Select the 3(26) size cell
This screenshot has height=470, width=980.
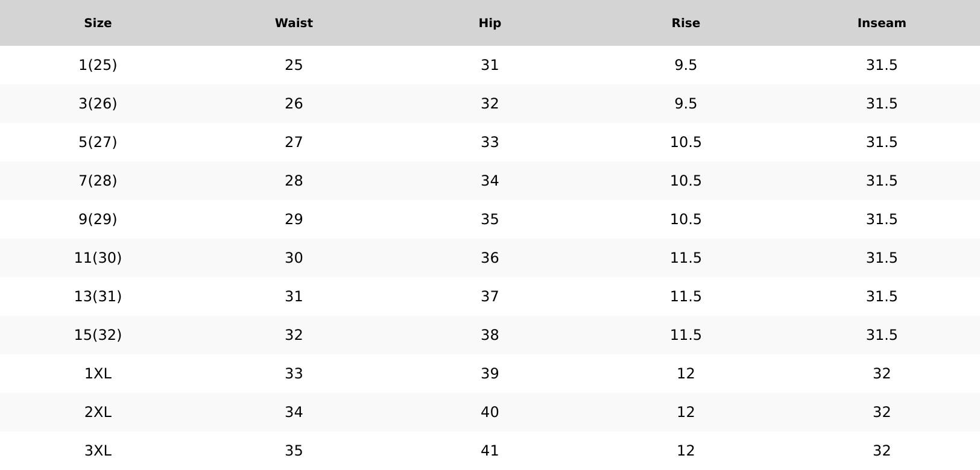tap(98, 104)
